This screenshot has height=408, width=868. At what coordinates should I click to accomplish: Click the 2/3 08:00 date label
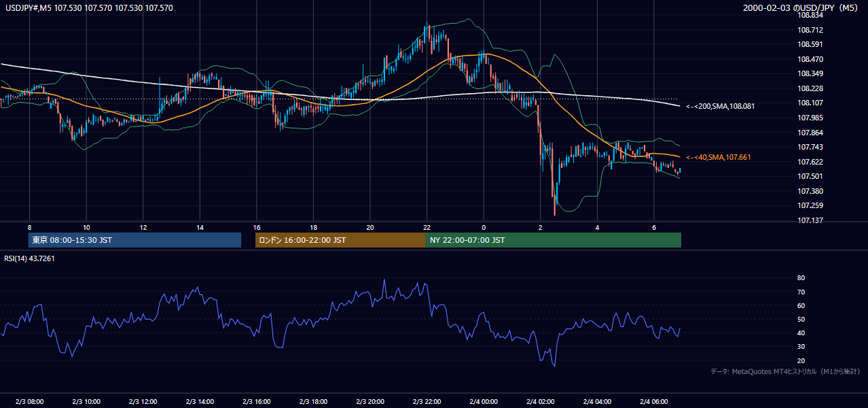click(x=29, y=401)
